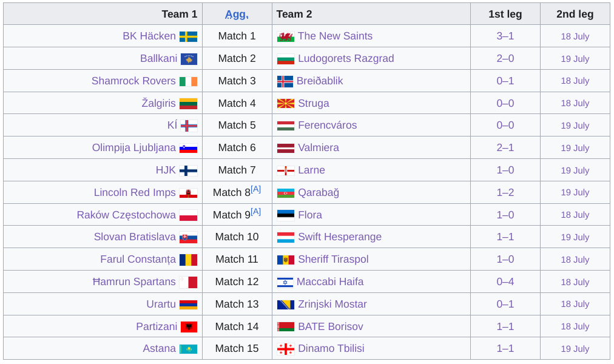Open the Shamrock Rovers team link
This screenshot has height=364, width=614.
point(133,81)
